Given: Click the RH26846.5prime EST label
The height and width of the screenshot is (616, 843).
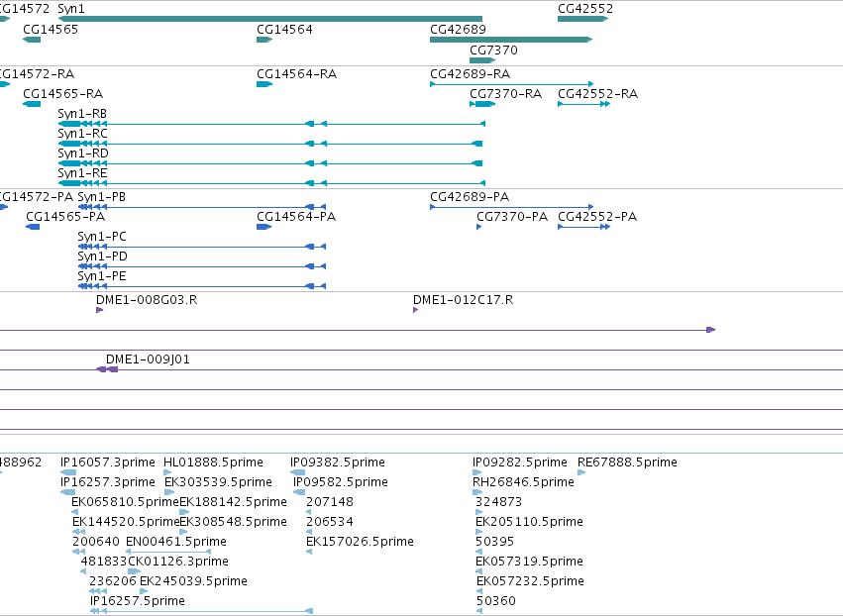Looking at the screenshot, I should click(x=523, y=482).
